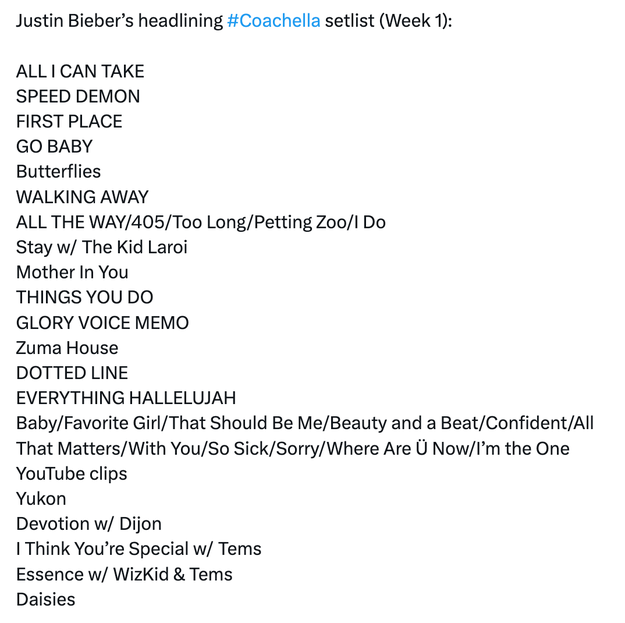Click the Stay w/ The Kid Laroi line
The height and width of the screenshot is (623, 625).
tap(101, 247)
